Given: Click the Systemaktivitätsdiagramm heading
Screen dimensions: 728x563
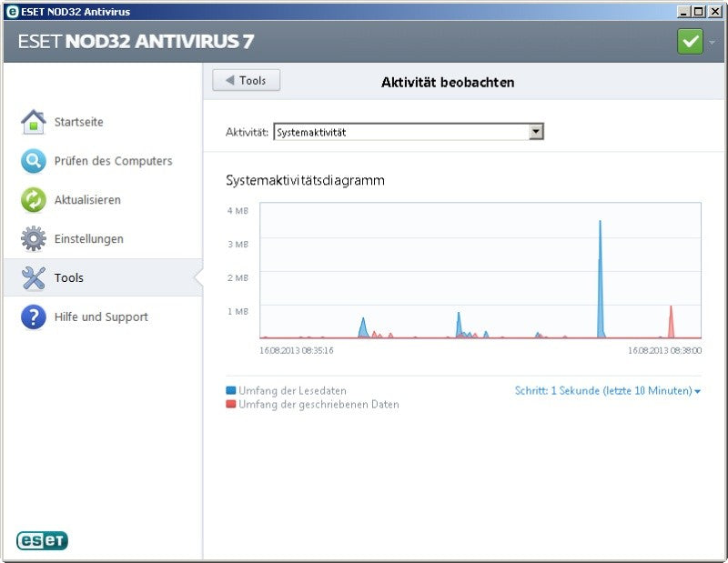Looking at the screenshot, I should [305, 180].
